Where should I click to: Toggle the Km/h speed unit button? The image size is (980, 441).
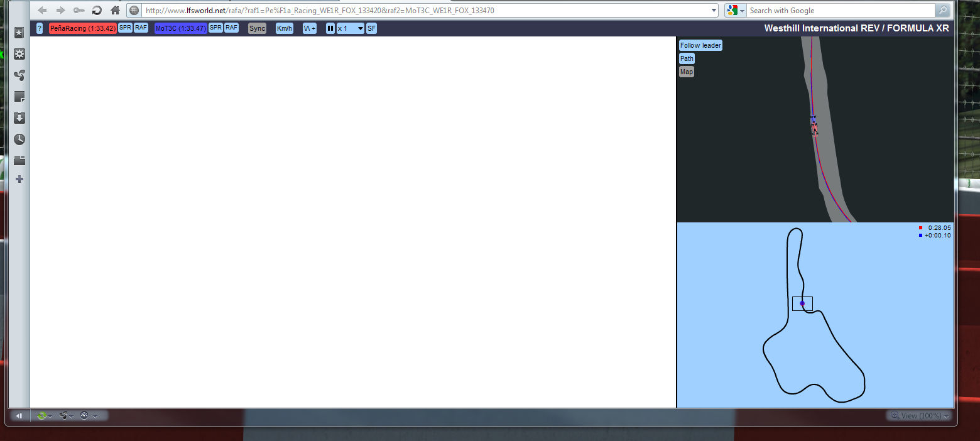coord(285,28)
